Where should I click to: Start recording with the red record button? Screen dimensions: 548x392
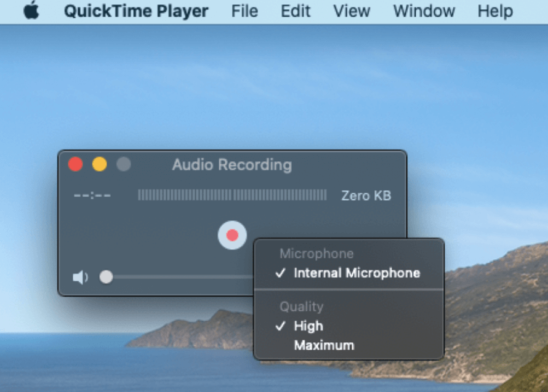[x=232, y=235]
